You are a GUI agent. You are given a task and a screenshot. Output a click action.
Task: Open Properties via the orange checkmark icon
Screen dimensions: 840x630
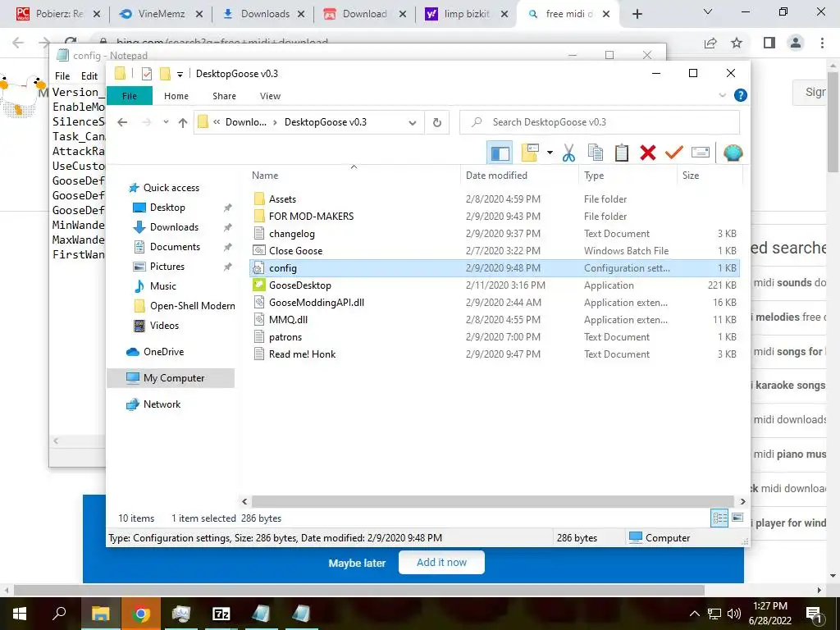click(x=674, y=153)
